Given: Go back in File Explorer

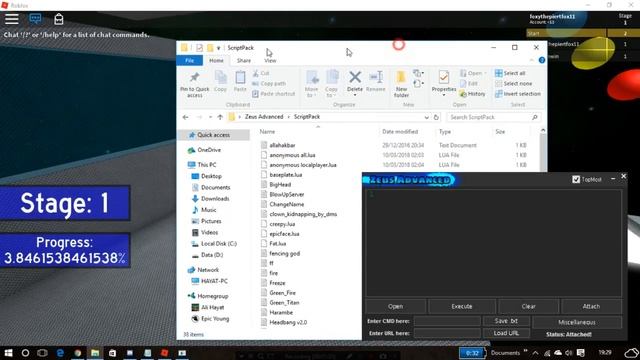Looking at the screenshot, I should click(x=185, y=117).
